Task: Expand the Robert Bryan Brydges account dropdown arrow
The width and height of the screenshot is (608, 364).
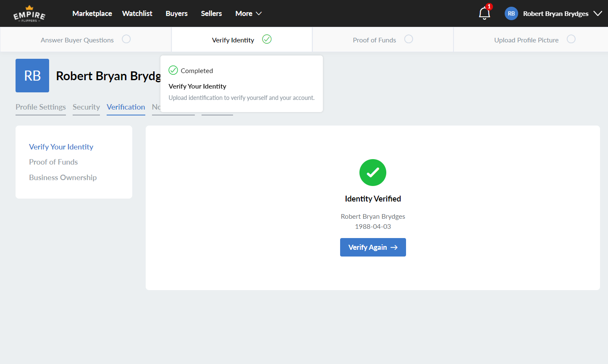Action: point(598,13)
